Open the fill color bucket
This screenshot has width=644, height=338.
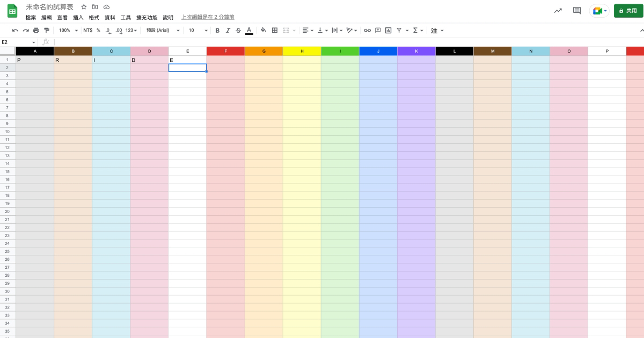[x=264, y=31]
